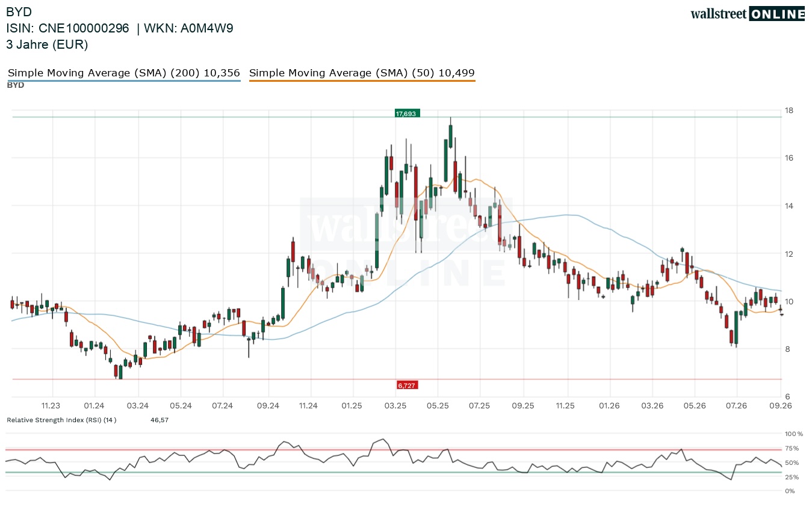This screenshot has width=812, height=507.
Task: Click the 25% RSI axis label
Action: click(792, 477)
